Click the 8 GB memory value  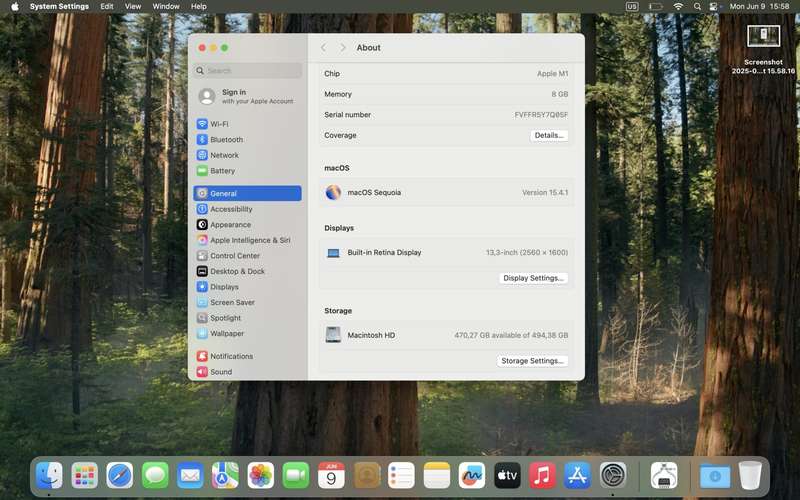pyautogui.click(x=559, y=94)
